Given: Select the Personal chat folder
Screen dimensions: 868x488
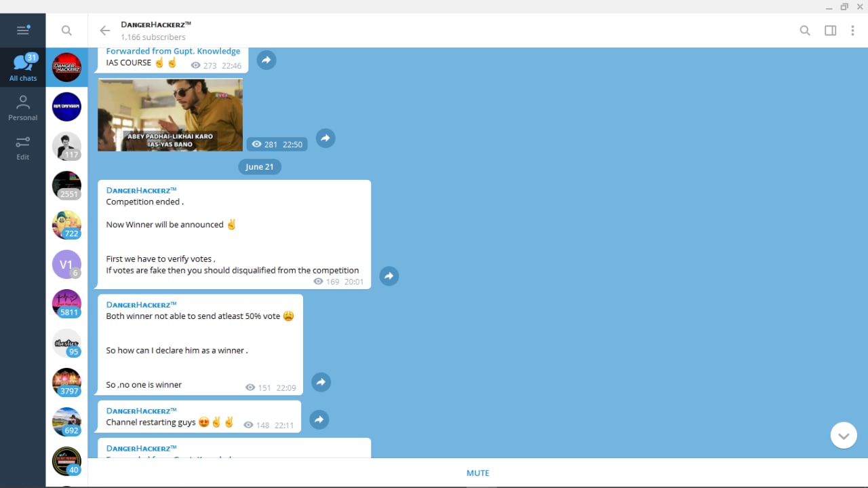Looking at the screenshot, I should pos(23,107).
